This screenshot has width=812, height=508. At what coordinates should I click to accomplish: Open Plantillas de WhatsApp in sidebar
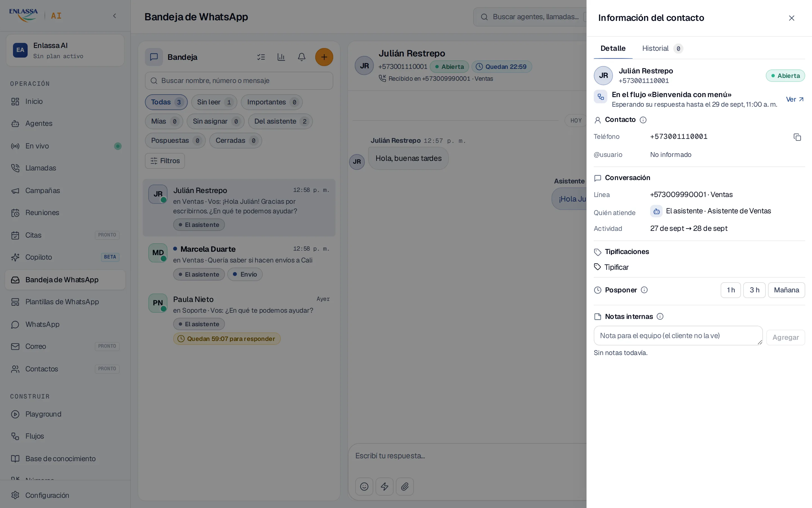[x=65, y=302]
